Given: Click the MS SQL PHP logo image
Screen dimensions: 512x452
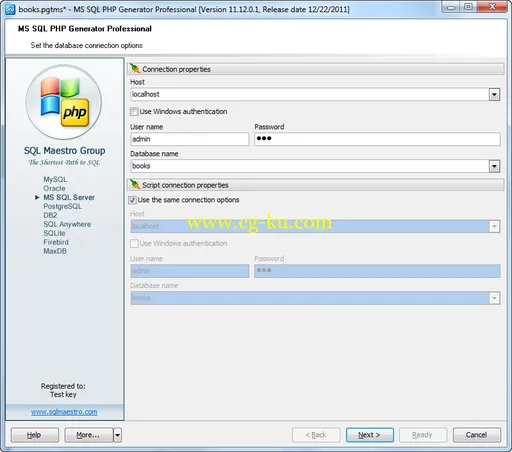Looking at the screenshot, I should 64,102.
